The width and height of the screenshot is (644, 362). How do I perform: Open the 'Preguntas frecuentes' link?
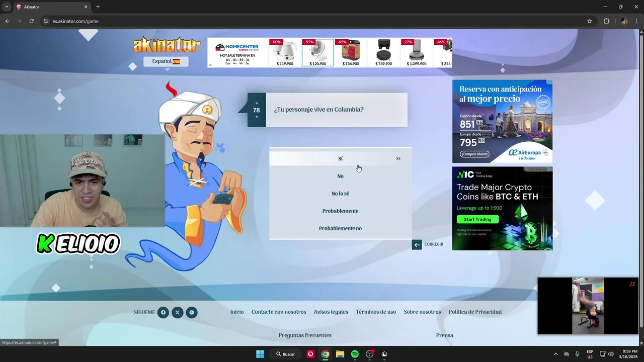pos(305,335)
